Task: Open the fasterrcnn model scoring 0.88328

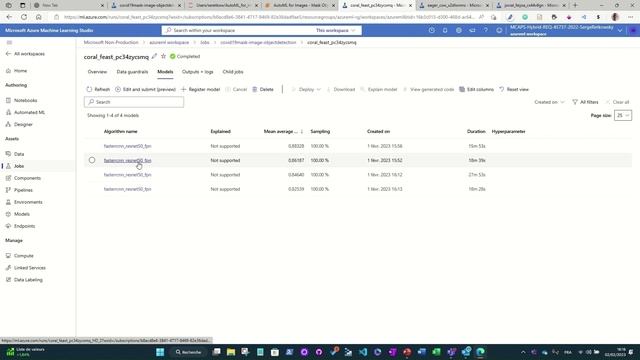Action: click(x=127, y=146)
